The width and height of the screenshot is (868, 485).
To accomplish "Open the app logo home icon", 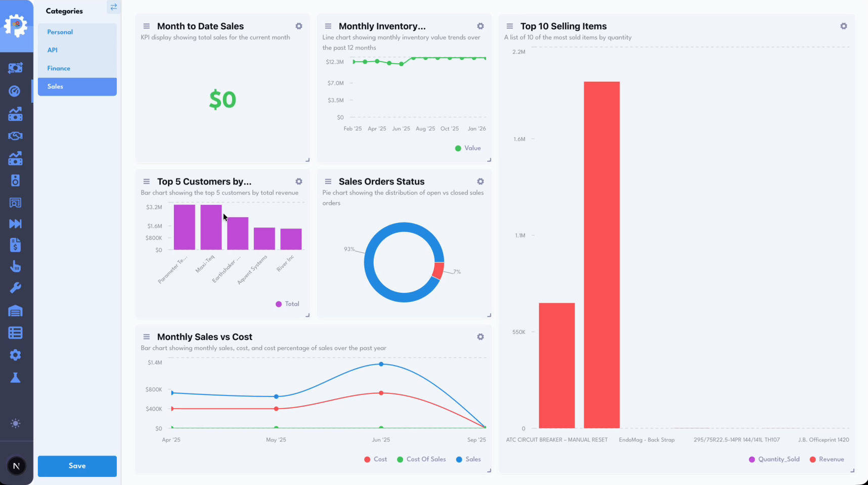I will (16, 24).
